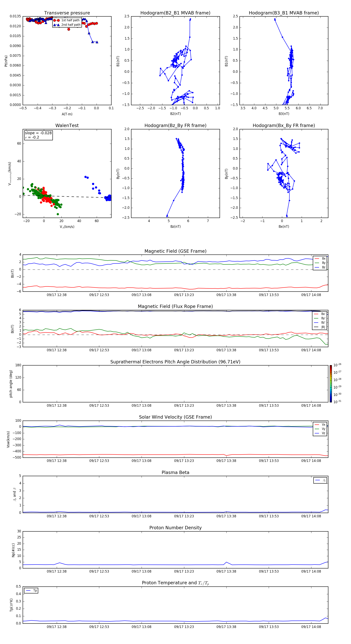Select the "r = -0.2" annotation
Image resolution: width=351 pixels, height=644 pixels.
pos(32,137)
